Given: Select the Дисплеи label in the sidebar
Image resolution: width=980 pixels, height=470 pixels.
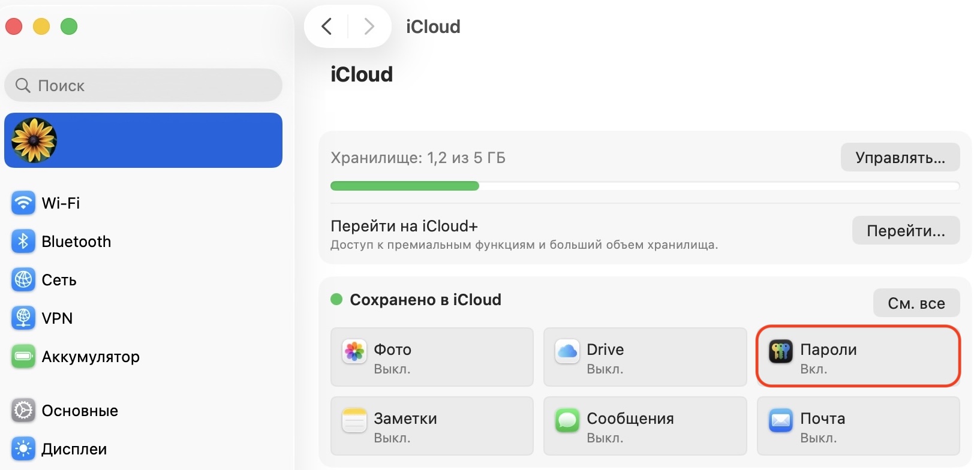Looking at the screenshot, I should pyautogui.click(x=74, y=449).
